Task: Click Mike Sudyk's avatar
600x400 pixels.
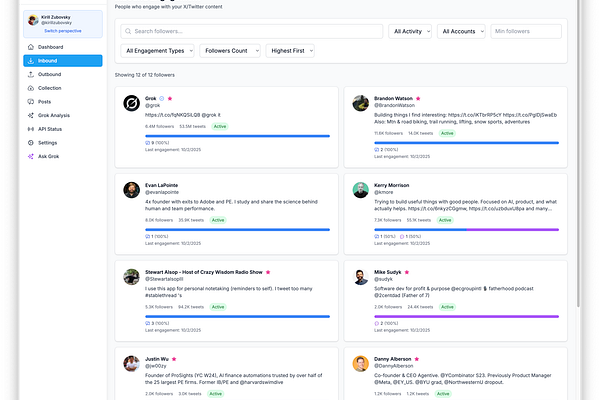Action: 360,277
